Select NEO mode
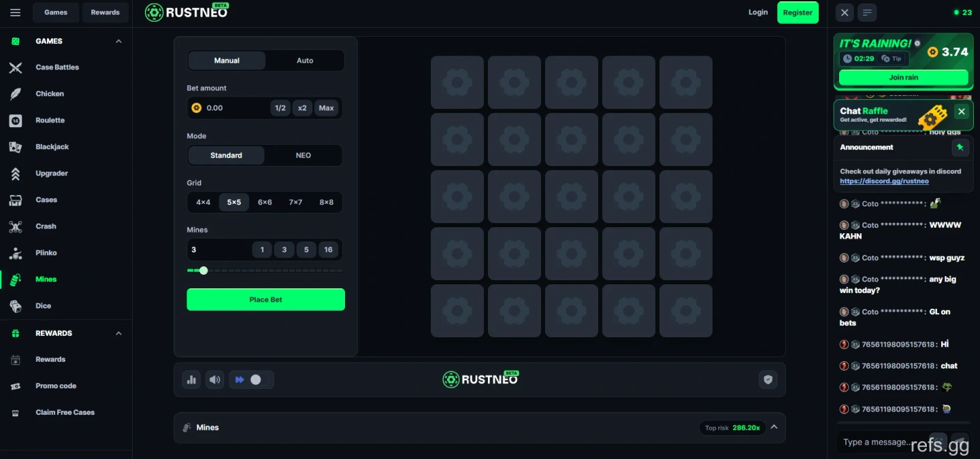Screen dimensions: 980x459 (x=304, y=155)
